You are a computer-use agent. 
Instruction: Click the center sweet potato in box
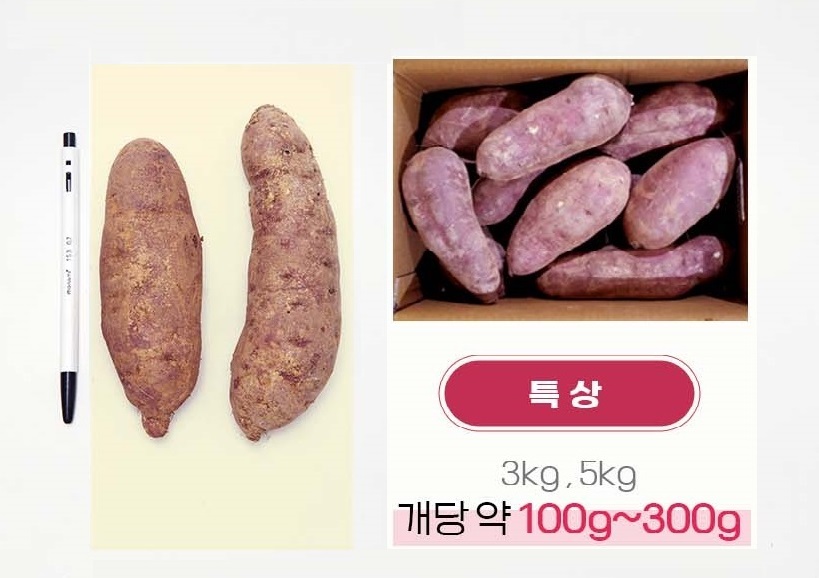pyautogui.click(x=569, y=215)
